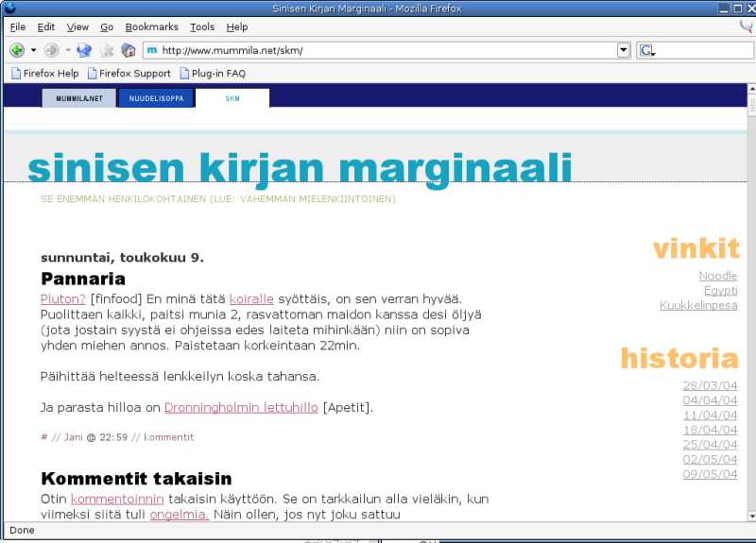Reload the current page
This screenshot has width=756, height=543.
84,50
